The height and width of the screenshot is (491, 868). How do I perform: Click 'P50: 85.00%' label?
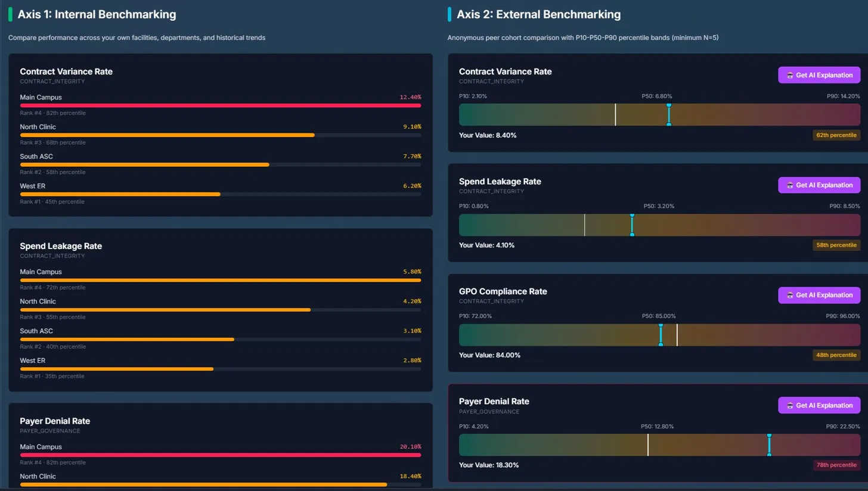(x=659, y=316)
